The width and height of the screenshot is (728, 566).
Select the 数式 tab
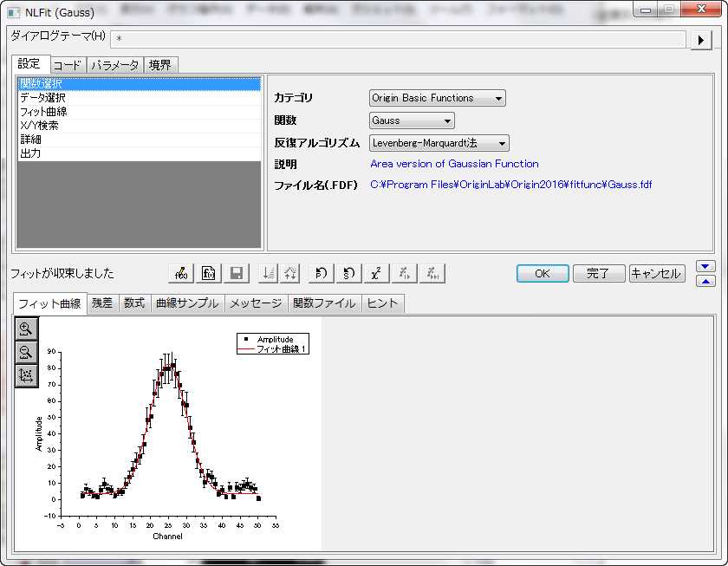point(134,303)
